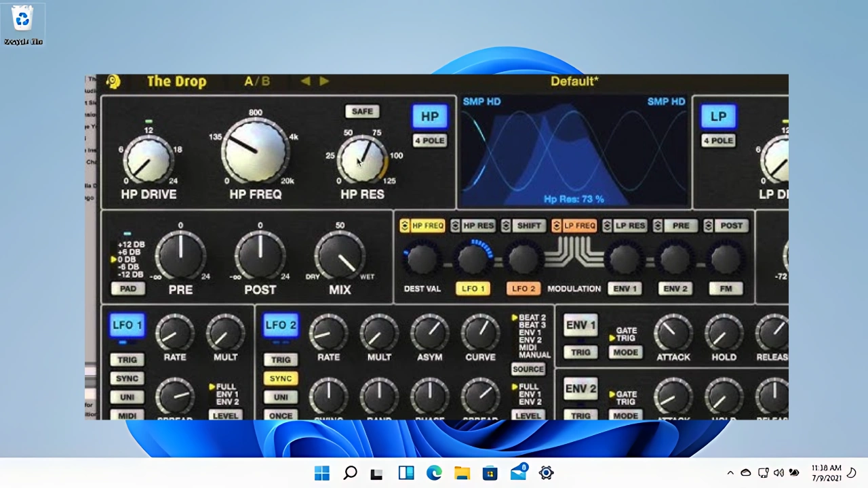Enable SYNC in the LFO 1 section
Viewport: 868px width, 488px height.
point(127,378)
